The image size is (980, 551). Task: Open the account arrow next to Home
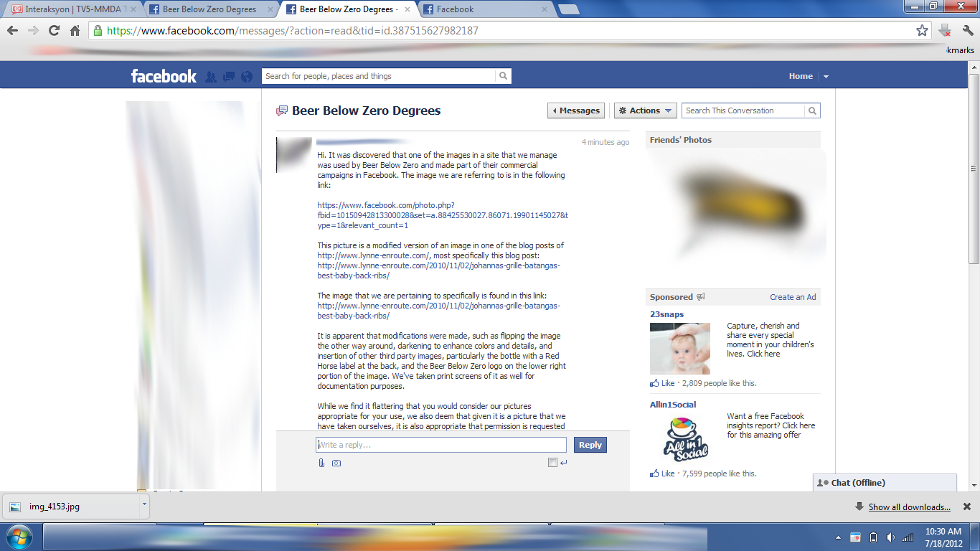coord(826,76)
